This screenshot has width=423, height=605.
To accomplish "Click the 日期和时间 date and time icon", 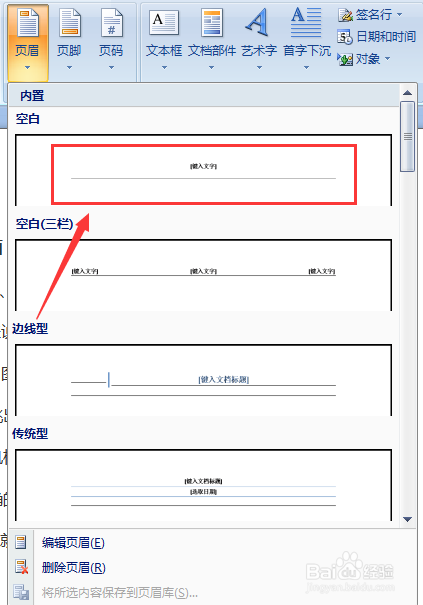I will coord(345,37).
